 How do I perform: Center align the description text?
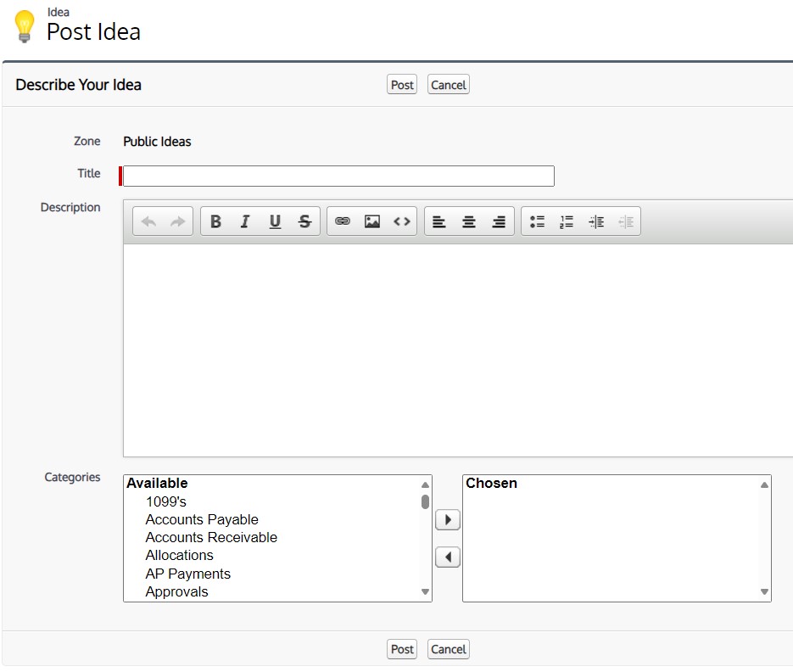pos(469,221)
